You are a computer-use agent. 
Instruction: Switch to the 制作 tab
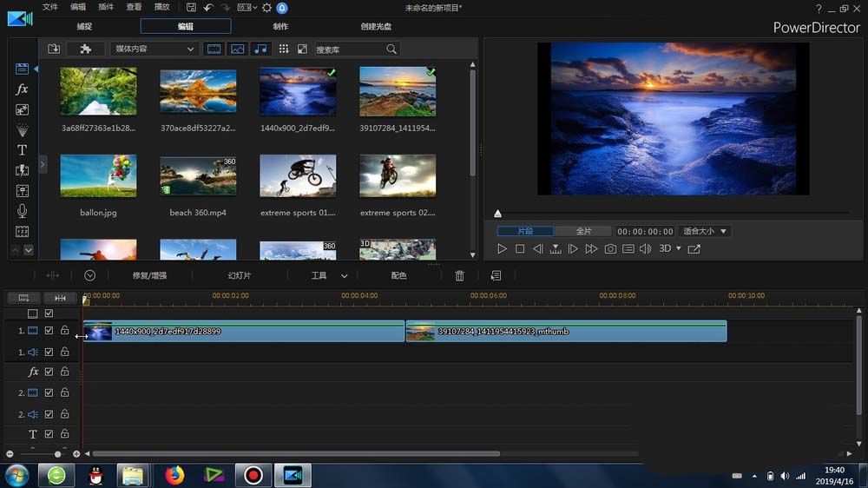point(281,26)
